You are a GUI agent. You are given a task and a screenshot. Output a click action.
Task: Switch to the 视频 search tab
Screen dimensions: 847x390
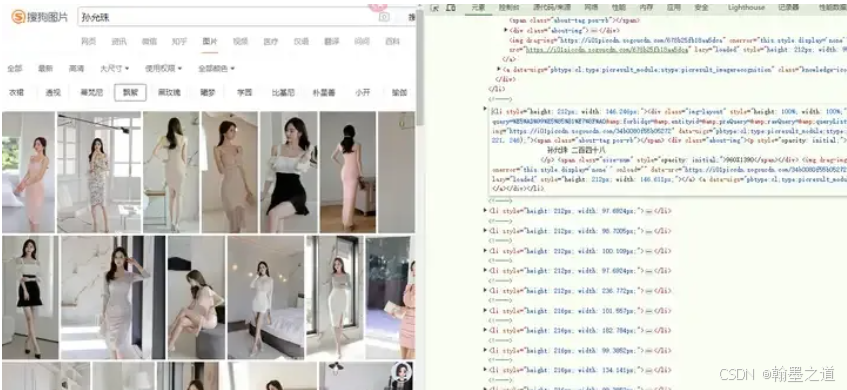tap(240, 42)
